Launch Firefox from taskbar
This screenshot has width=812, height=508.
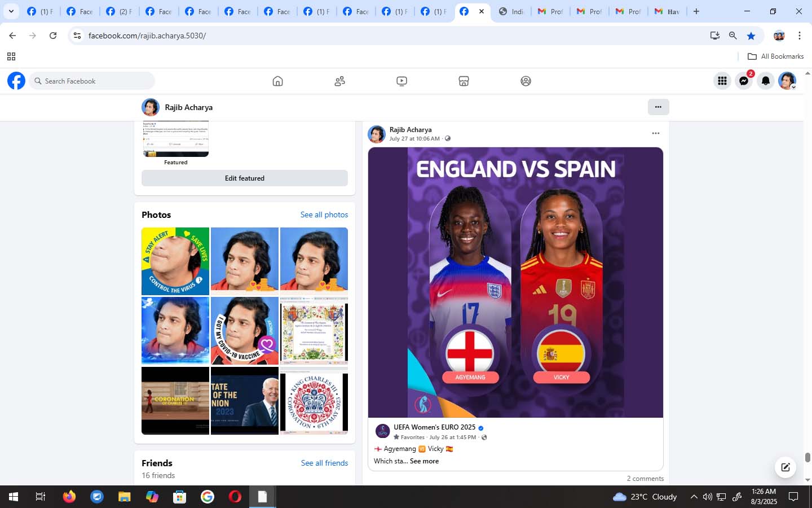click(69, 497)
